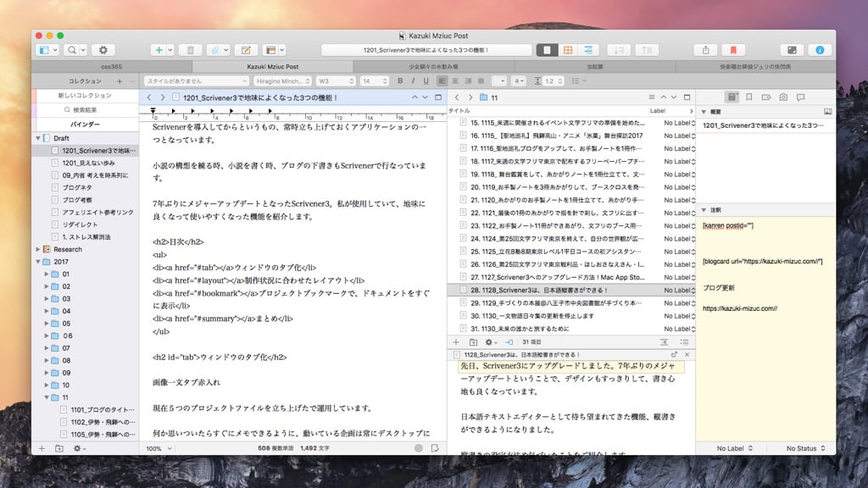Switch to single document view mode
Screen dimensions: 868x488
tap(547, 50)
